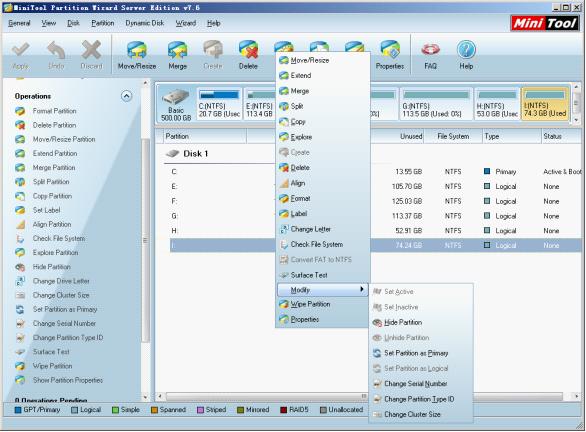
Task: Click the File System column header
Action: click(453, 136)
